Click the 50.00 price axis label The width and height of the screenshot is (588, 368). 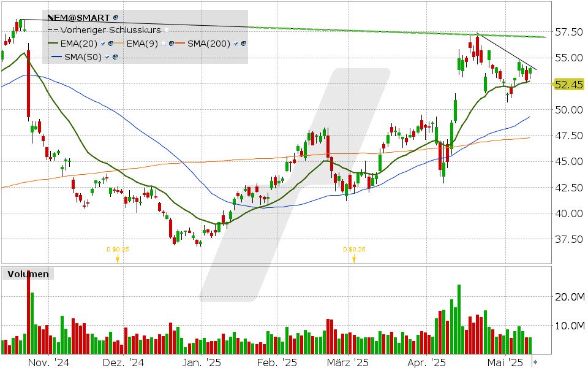coord(569,110)
